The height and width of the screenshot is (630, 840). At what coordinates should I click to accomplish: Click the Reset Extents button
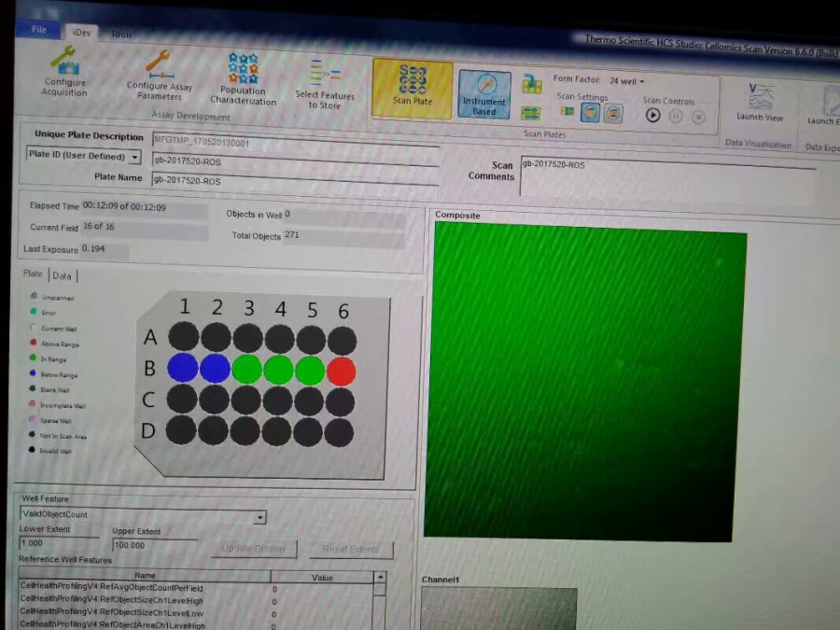351,549
